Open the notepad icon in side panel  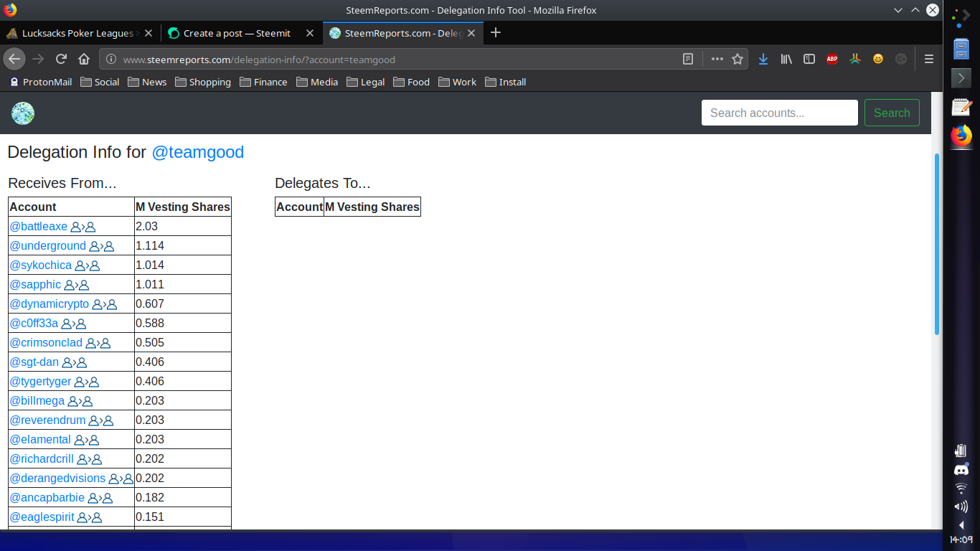tap(961, 107)
